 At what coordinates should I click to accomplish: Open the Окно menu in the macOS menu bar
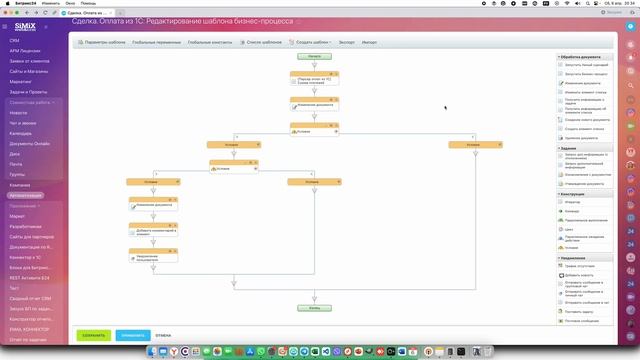coord(70,3)
